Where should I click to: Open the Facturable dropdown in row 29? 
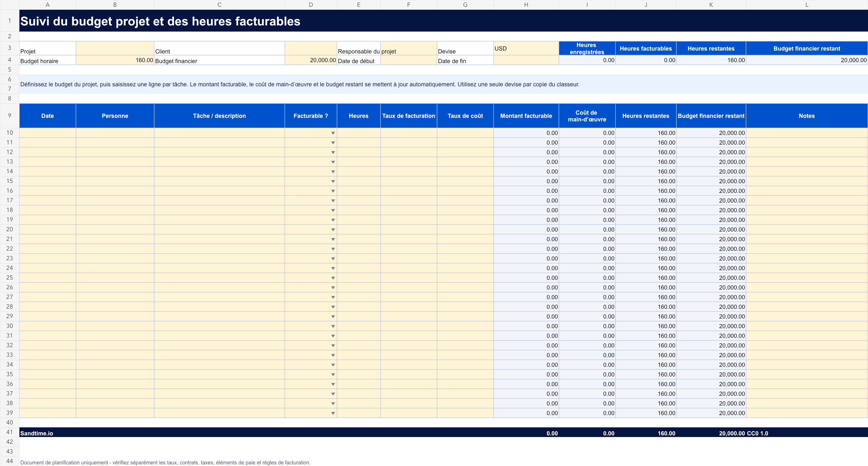click(x=333, y=317)
